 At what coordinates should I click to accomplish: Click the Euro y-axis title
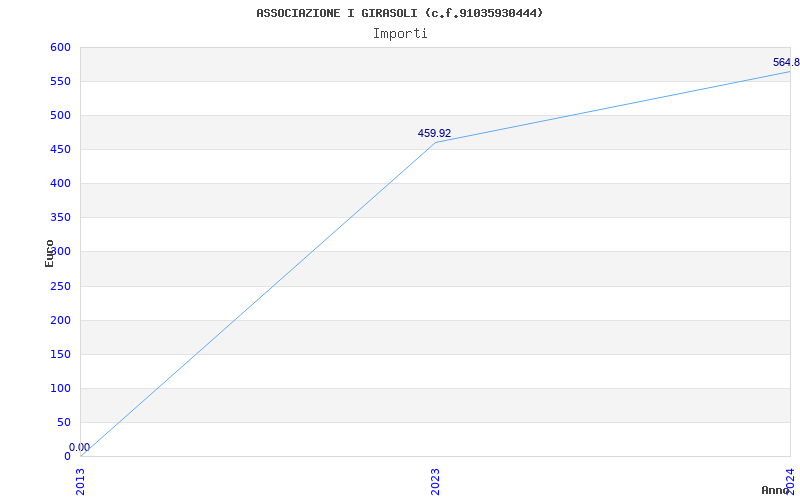point(49,253)
